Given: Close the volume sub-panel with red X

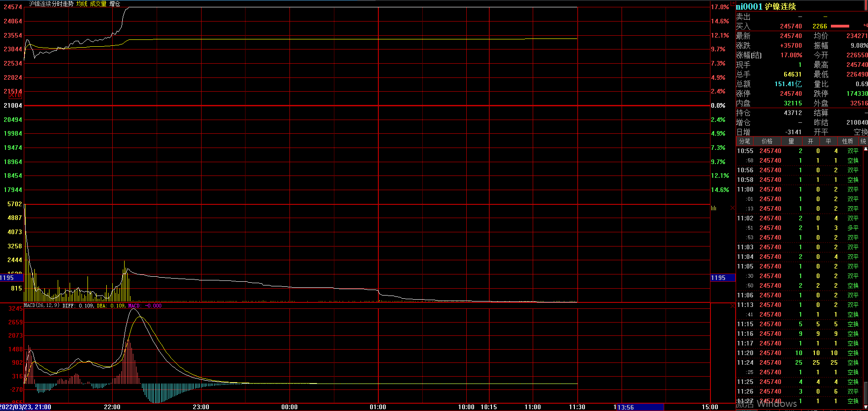Looking at the screenshot, I should click(x=732, y=208).
